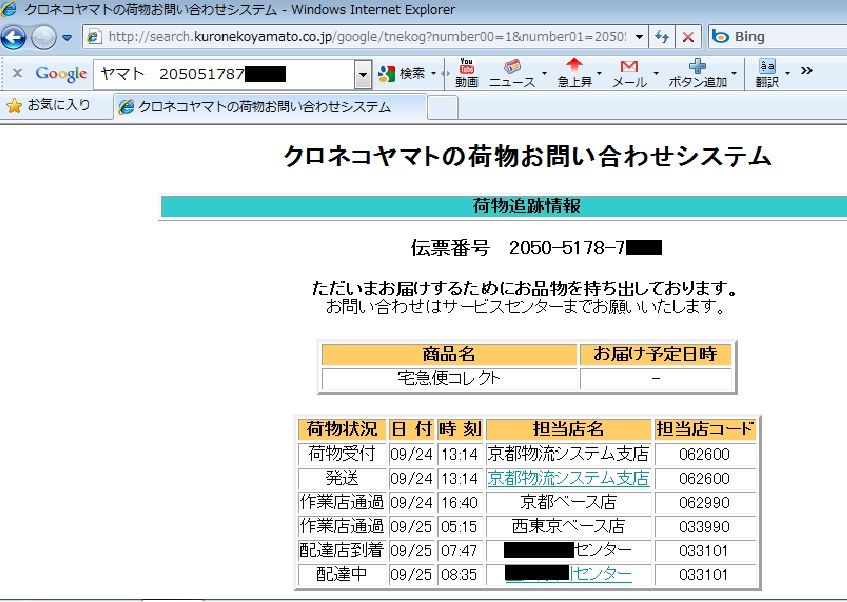Stop loading with the red X icon

[x=688, y=37]
